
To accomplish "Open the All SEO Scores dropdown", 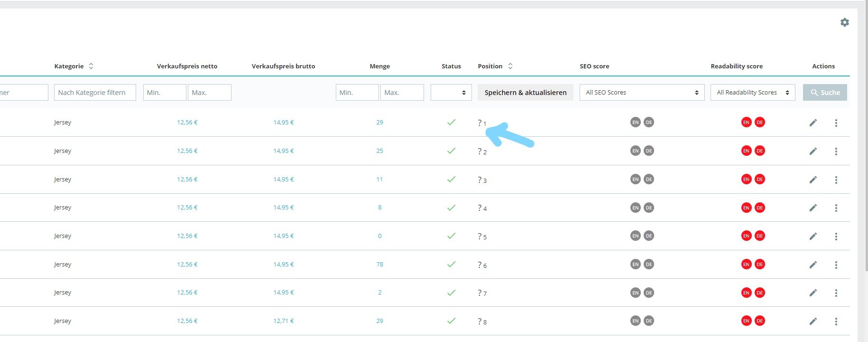I will coord(642,93).
